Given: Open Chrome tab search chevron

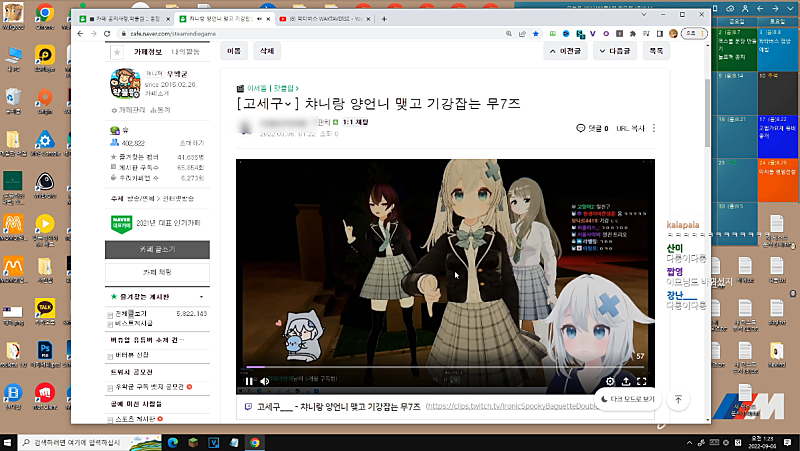Looking at the screenshot, I should [x=644, y=15].
